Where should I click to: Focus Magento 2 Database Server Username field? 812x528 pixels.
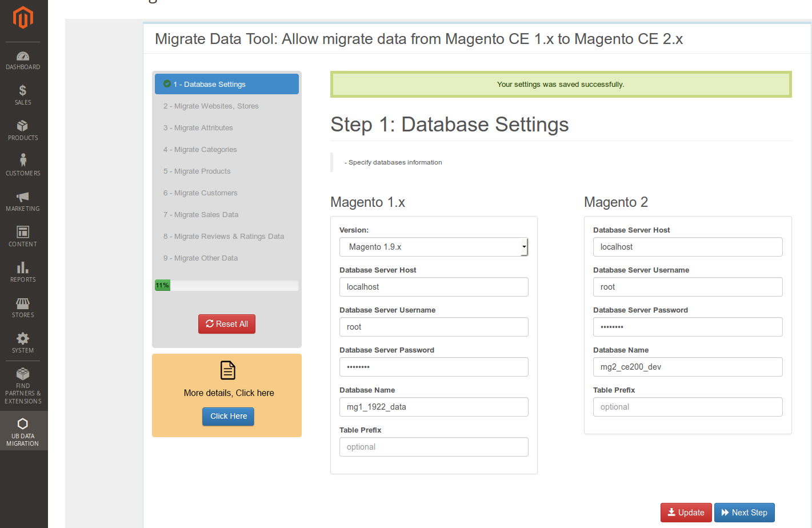click(x=688, y=287)
